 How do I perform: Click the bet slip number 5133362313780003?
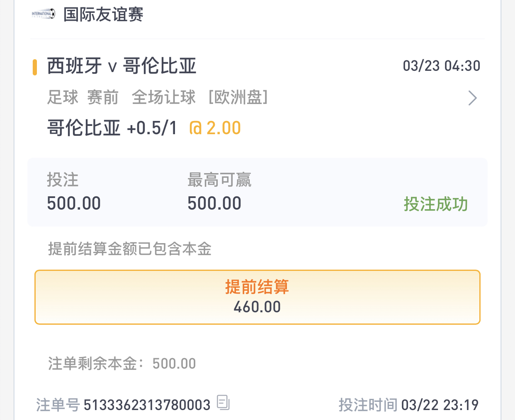[x=147, y=405]
